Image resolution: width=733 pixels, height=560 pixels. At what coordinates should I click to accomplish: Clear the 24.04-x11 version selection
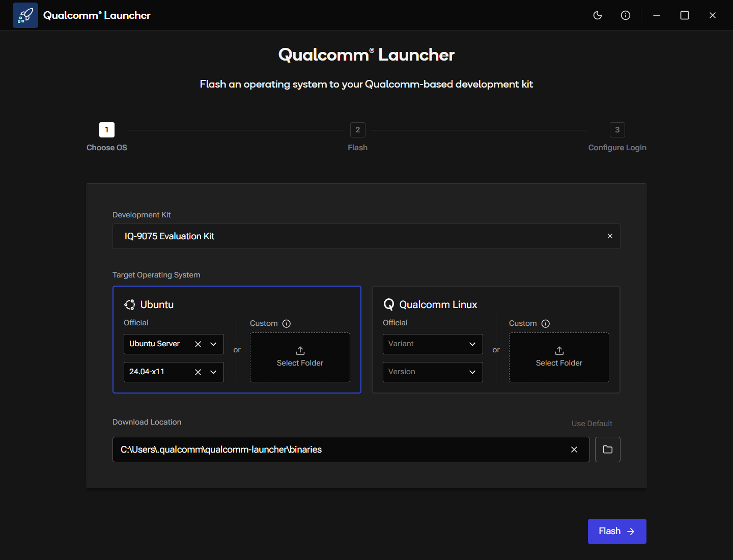pos(198,372)
